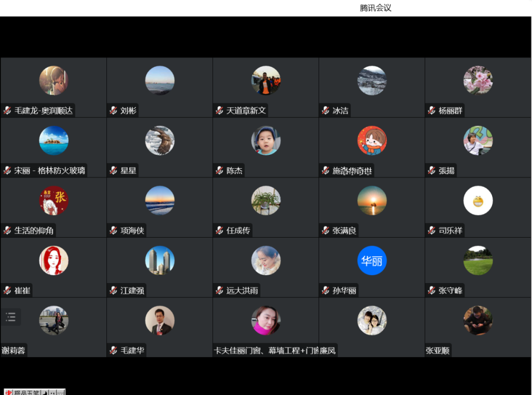
Task: Click the sunset avatar of 张满良
Action: [372, 200]
